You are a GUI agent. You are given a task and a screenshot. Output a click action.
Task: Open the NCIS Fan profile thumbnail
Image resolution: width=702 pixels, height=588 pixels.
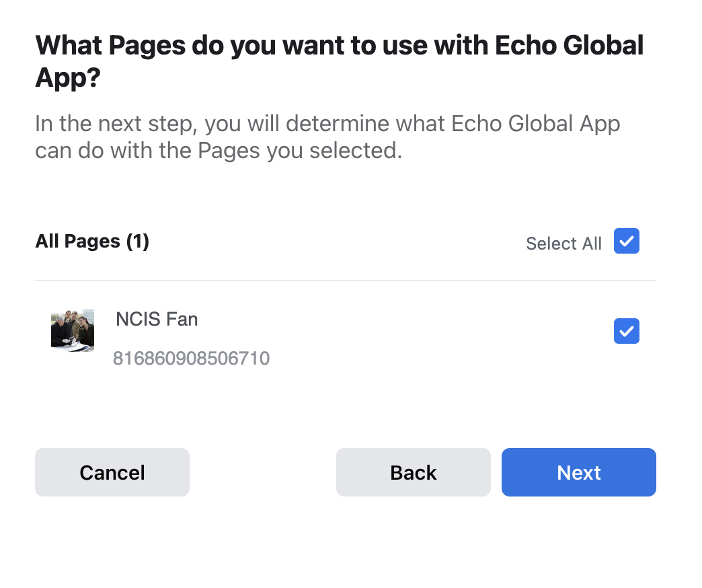tap(73, 330)
